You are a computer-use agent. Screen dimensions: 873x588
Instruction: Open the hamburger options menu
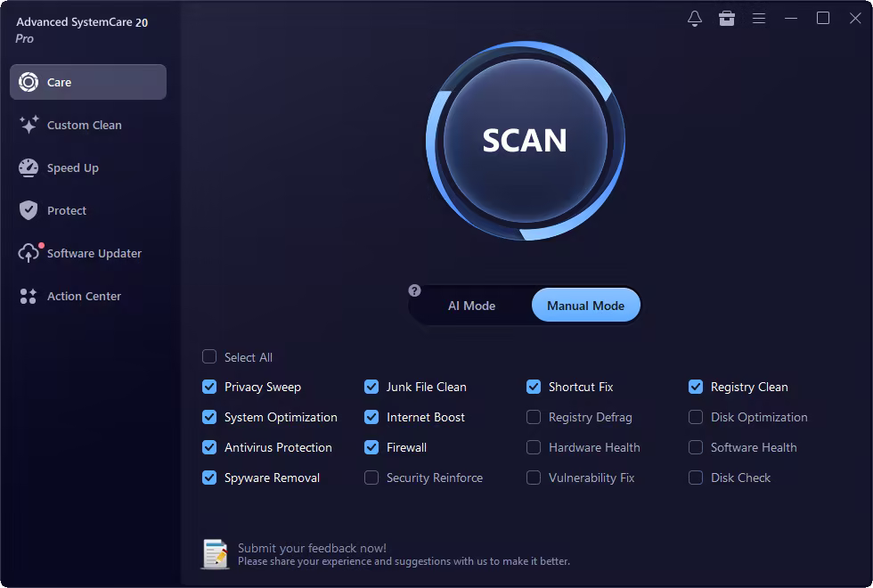[x=759, y=19]
